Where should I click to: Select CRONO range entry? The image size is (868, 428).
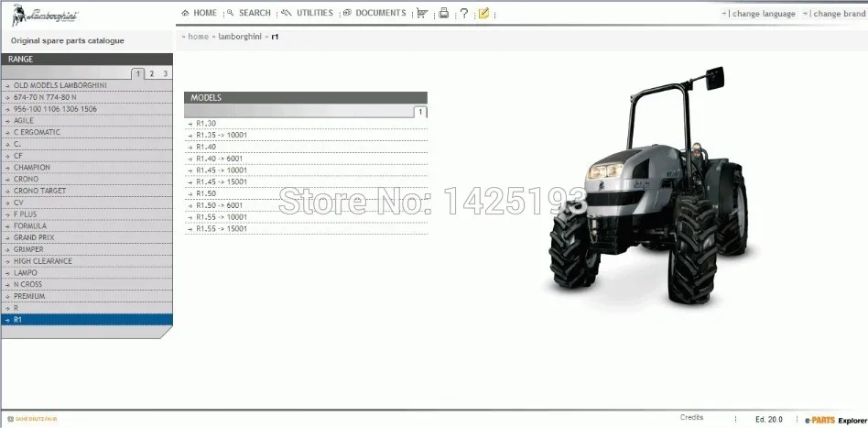[87, 179]
